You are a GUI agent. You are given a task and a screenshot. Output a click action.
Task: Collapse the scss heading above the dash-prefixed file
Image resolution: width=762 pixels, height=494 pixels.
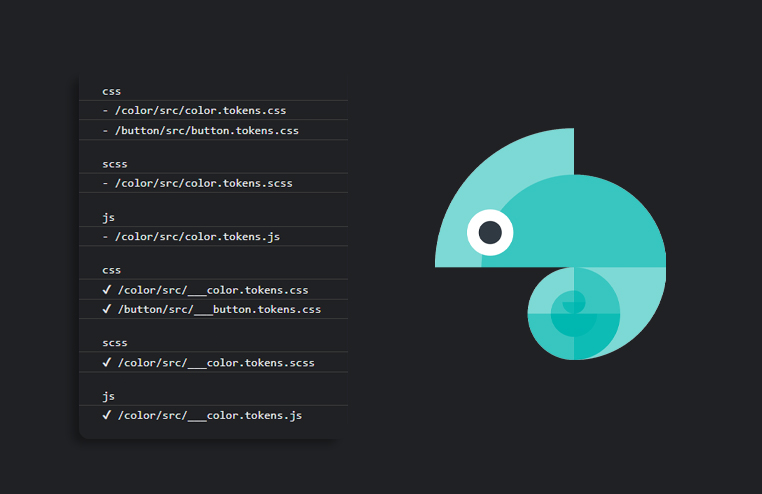114,164
